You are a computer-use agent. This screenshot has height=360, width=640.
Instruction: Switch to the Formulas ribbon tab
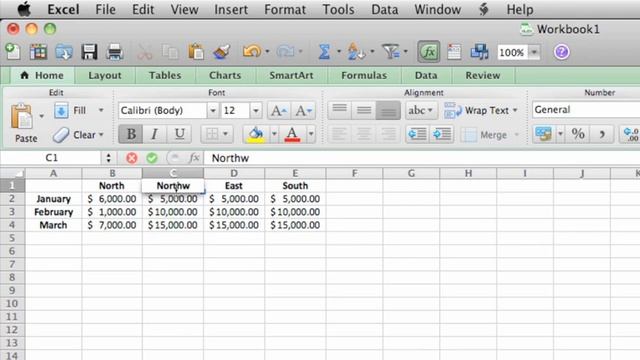364,76
